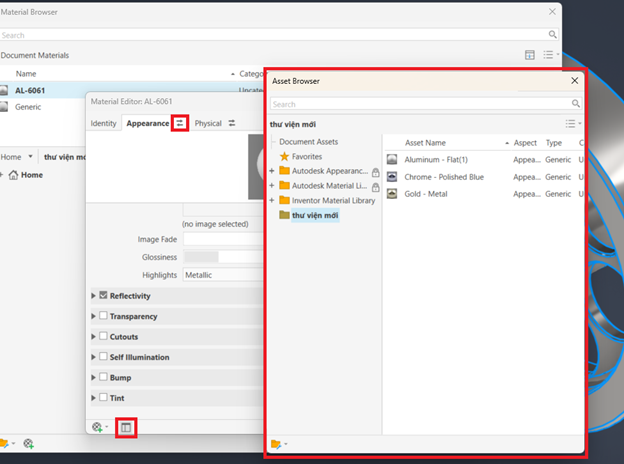This screenshot has height=464, width=624.
Task: Select Gold - Metal asset thumbnail
Action: click(392, 194)
